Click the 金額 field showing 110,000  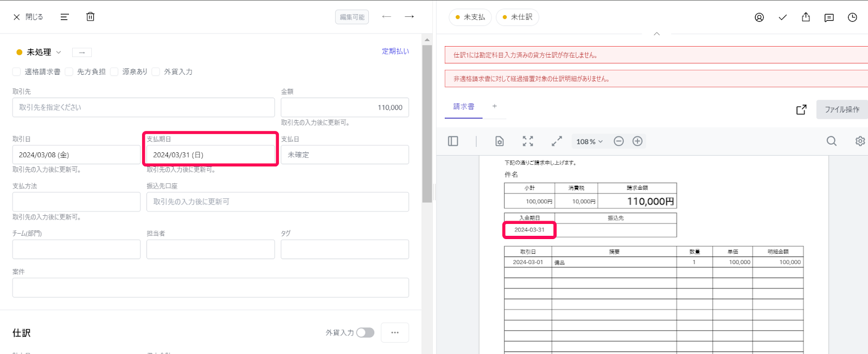click(x=344, y=107)
